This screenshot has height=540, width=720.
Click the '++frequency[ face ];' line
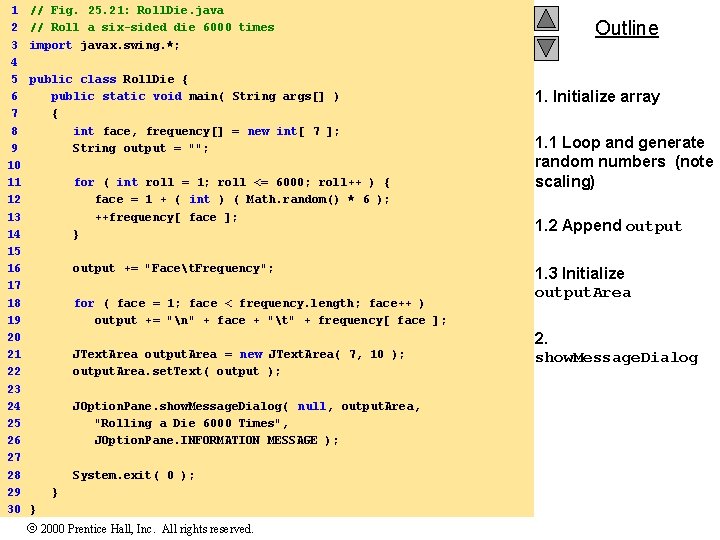pyautogui.click(x=166, y=217)
